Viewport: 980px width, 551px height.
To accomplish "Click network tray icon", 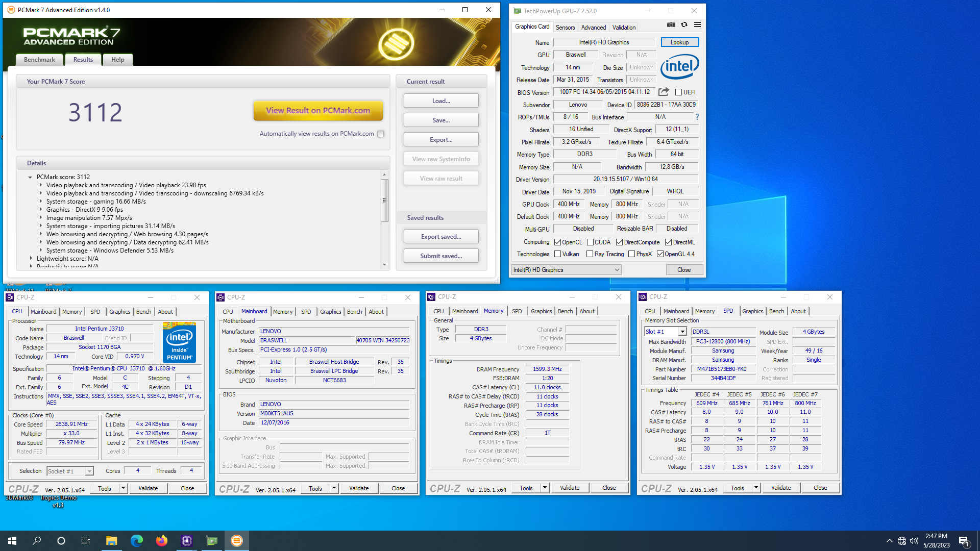I will (x=902, y=541).
